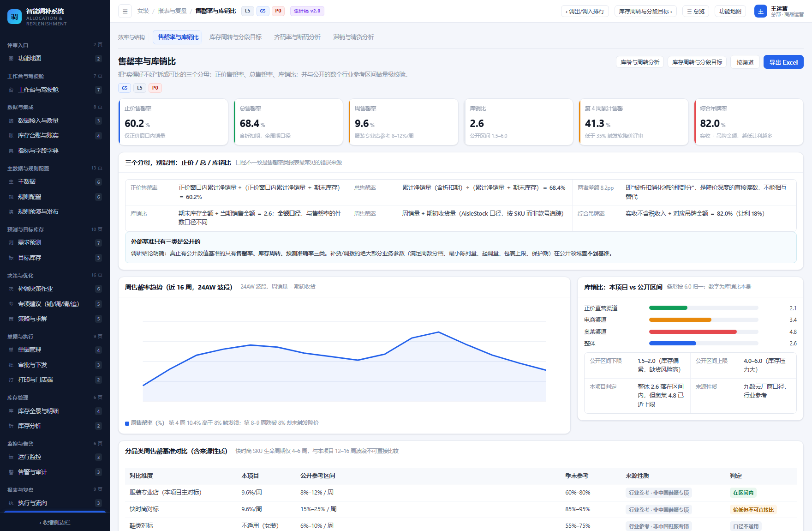Toggle the hamburger menu icon beside the breadcrumb

point(125,11)
